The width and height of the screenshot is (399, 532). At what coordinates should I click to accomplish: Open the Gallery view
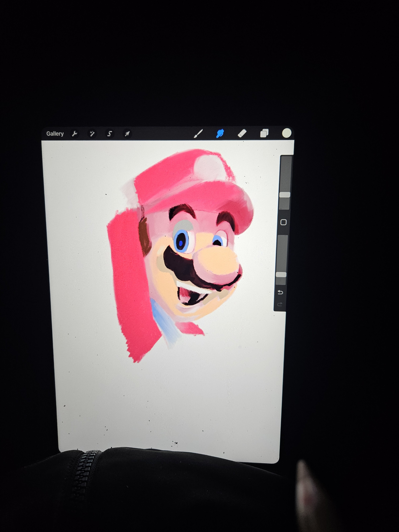(x=55, y=134)
